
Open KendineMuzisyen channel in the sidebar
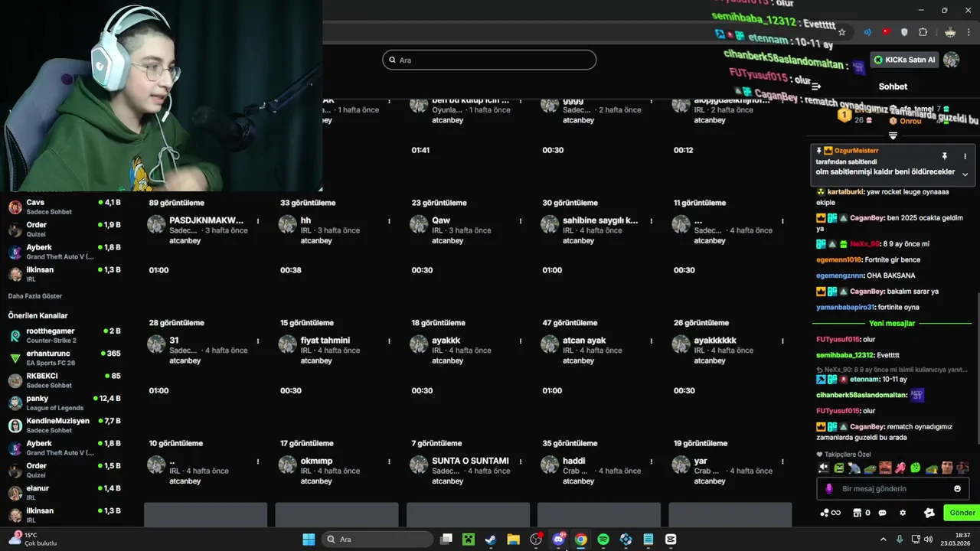pyautogui.click(x=65, y=425)
